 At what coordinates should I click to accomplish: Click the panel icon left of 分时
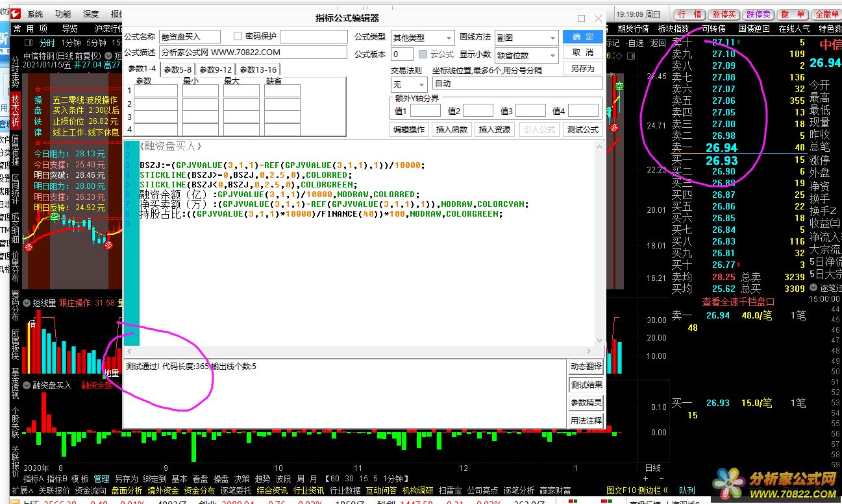click(30, 43)
